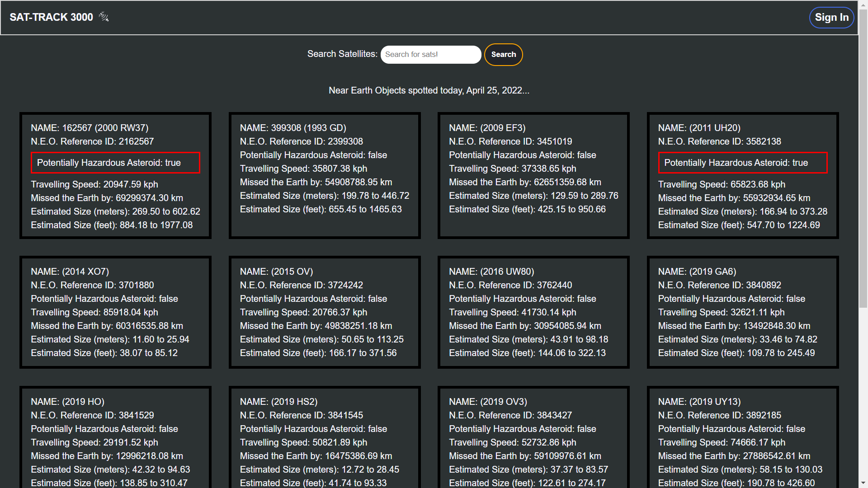The height and width of the screenshot is (488, 868).
Task: Click the highlighted hazard warning on (2011 UH20)
Action: tap(743, 163)
